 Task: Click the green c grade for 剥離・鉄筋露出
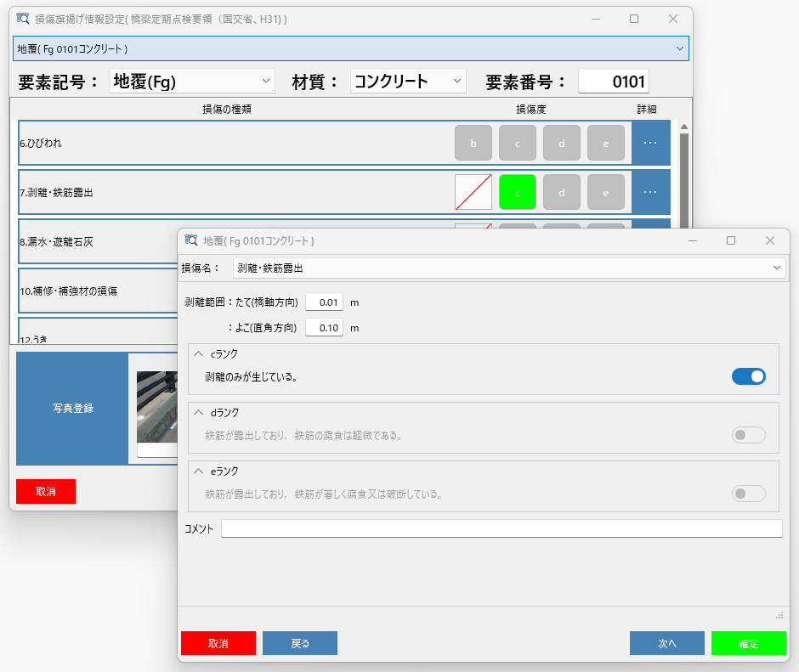point(518,193)
